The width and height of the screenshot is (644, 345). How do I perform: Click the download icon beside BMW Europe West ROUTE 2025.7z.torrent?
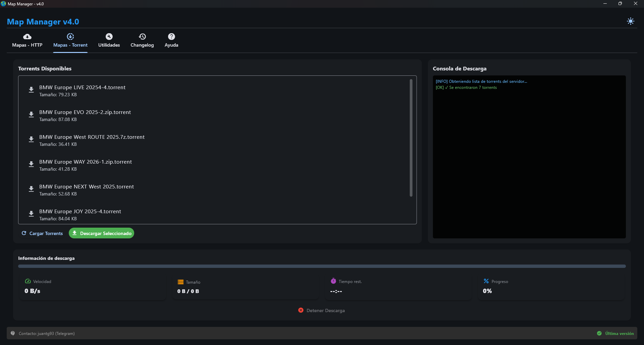[x=31, y=139]
